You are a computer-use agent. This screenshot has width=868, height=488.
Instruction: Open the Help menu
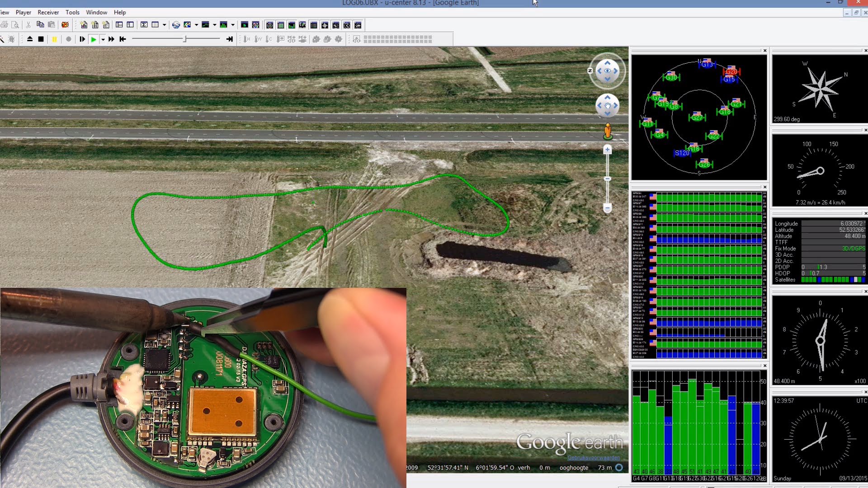pos(120,12)
